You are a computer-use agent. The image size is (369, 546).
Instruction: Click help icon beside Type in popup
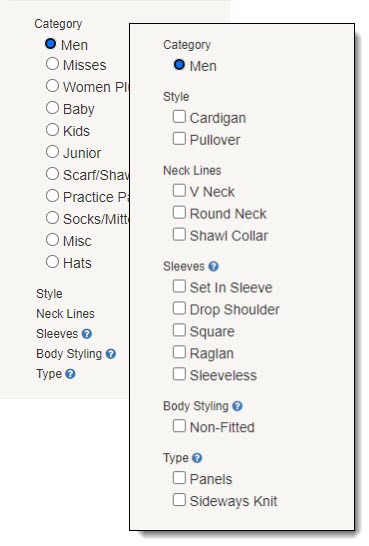(x=197, y=458)
